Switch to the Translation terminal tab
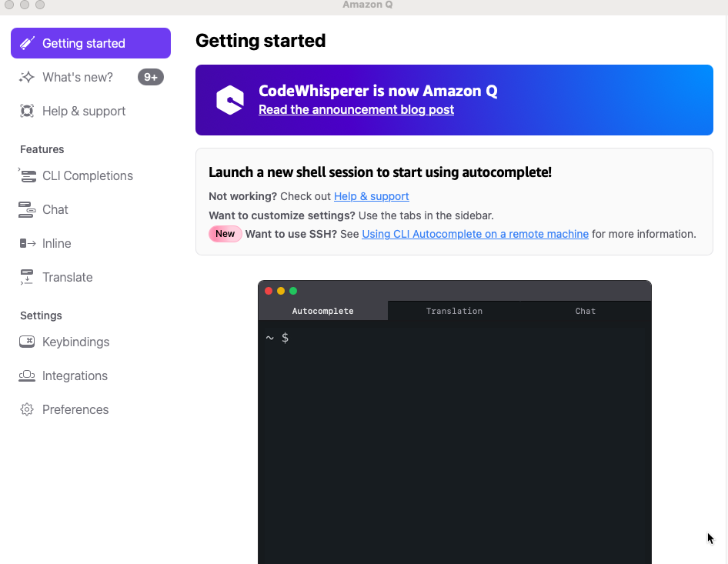Viewport: 728px width, 564px height. (x=454, y=311)
